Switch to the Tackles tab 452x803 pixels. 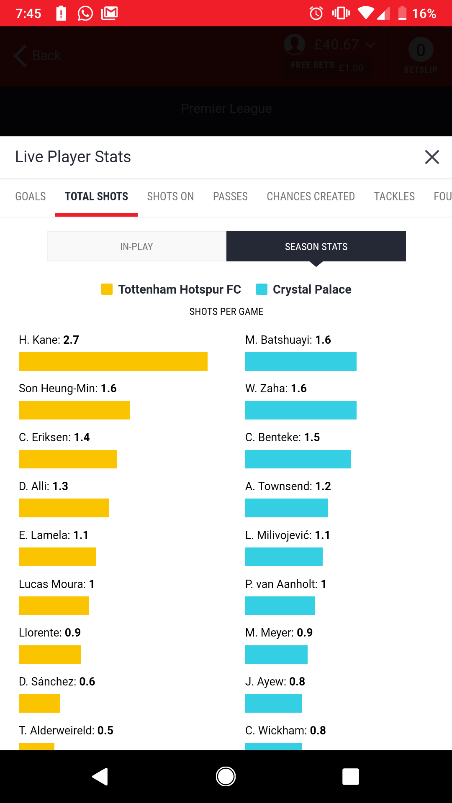point(394,196)
